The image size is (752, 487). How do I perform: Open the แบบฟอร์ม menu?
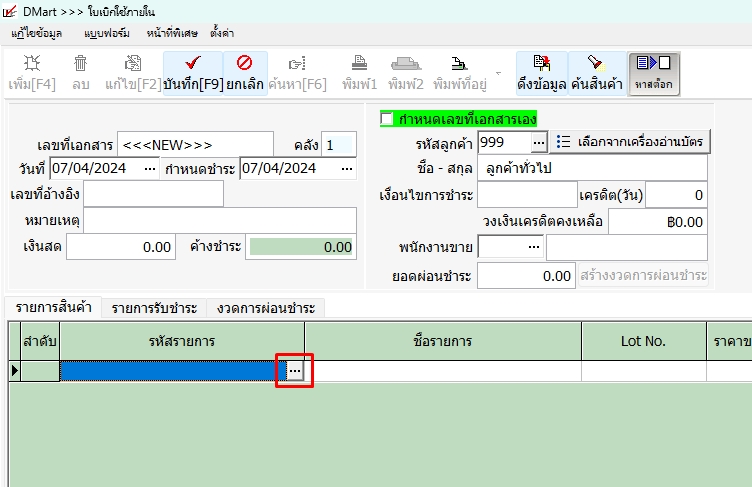coord(106,33)
